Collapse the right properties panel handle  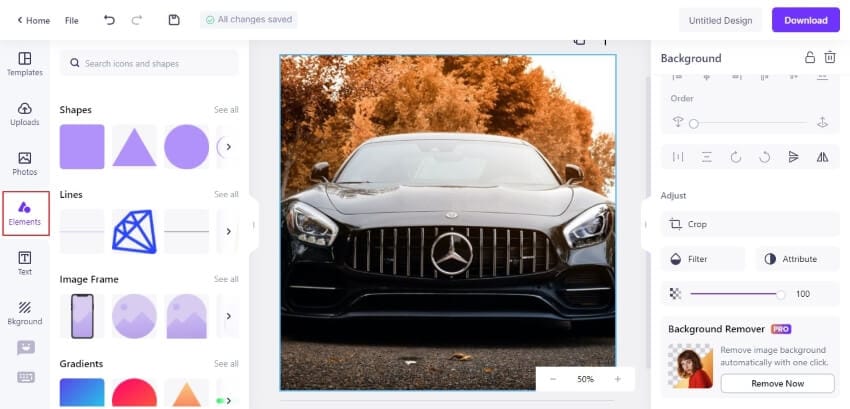[646, 225]
